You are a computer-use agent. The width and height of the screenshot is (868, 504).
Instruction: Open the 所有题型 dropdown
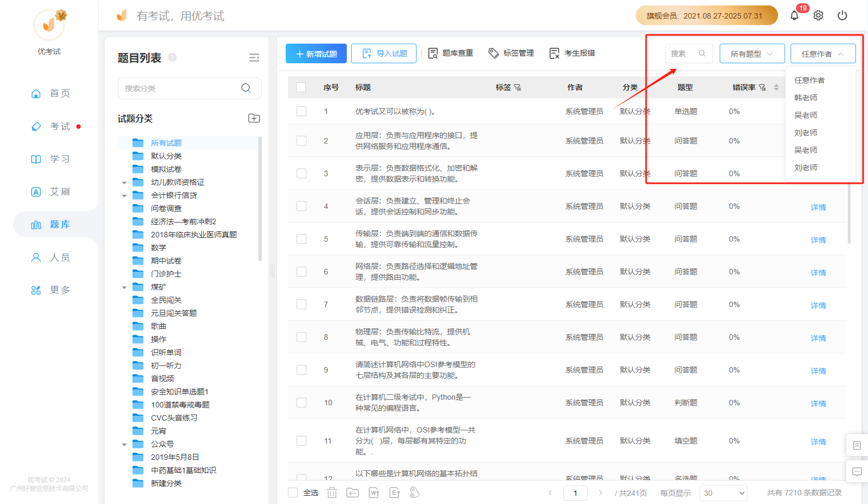[x=752, y=53]
